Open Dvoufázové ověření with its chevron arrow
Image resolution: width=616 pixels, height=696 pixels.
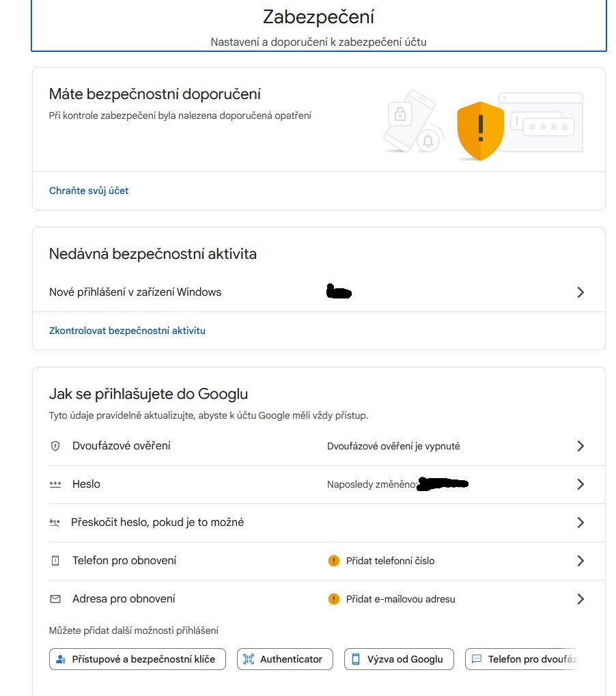click(x=580, y=446)
